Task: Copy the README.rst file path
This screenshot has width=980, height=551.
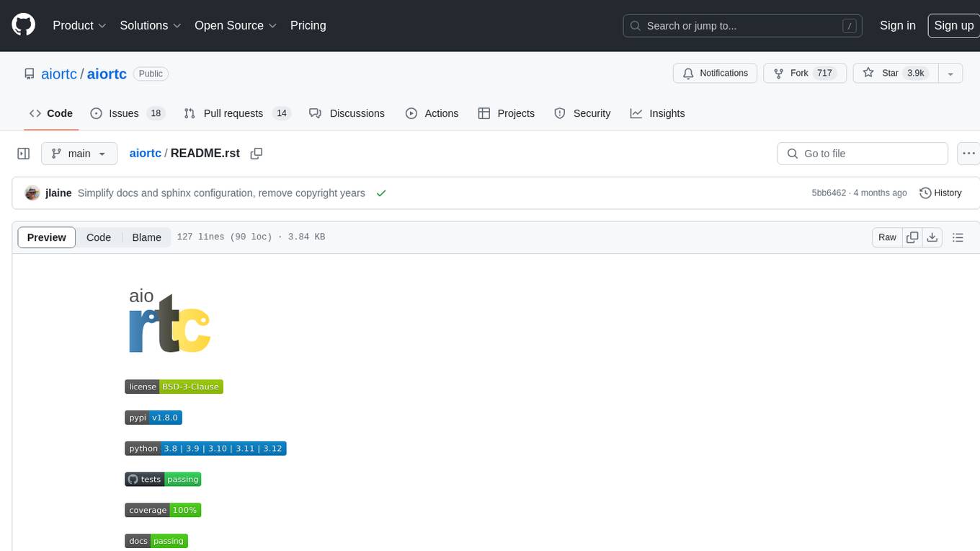Action: coord(256,154)
